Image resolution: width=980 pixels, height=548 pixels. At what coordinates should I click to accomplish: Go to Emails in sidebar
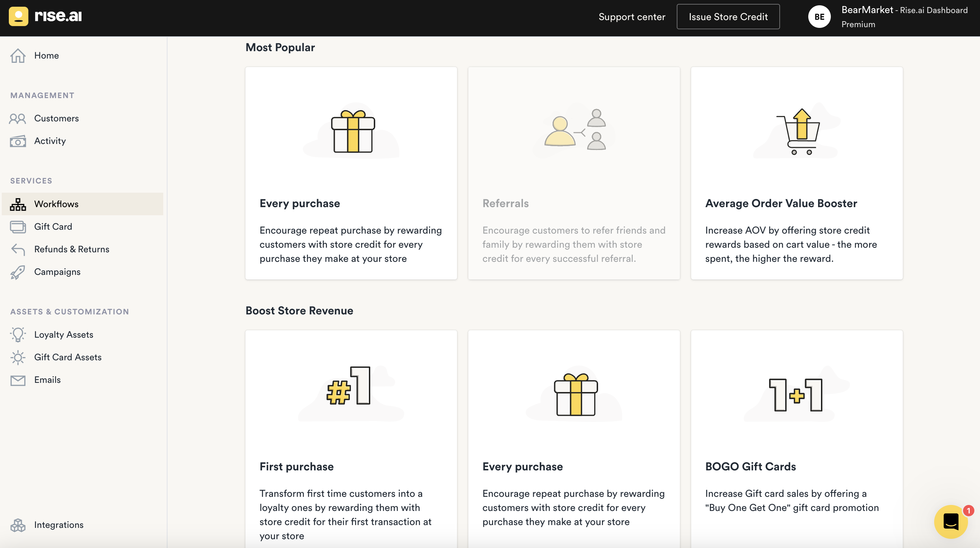pos(47,380)
